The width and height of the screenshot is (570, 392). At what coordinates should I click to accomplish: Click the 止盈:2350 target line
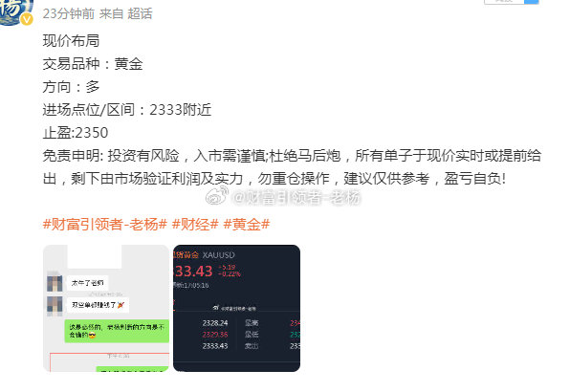[x=76, y=133]
